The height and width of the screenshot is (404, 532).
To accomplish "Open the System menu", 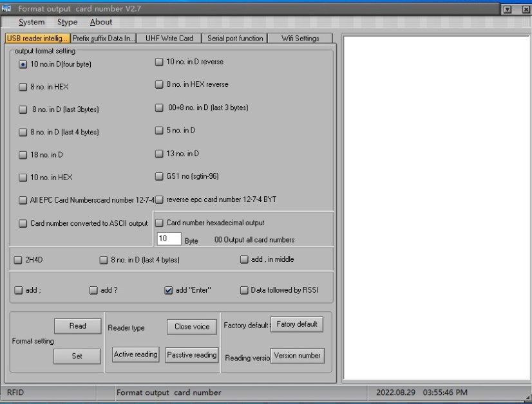I will 31,22.
